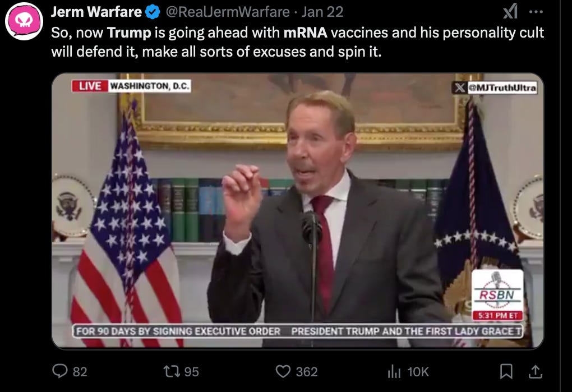Open the @RealJermWarfare handle link
The height and width of the screenshot is (392, 572).
pyautogui.click(x=228, y=12)
